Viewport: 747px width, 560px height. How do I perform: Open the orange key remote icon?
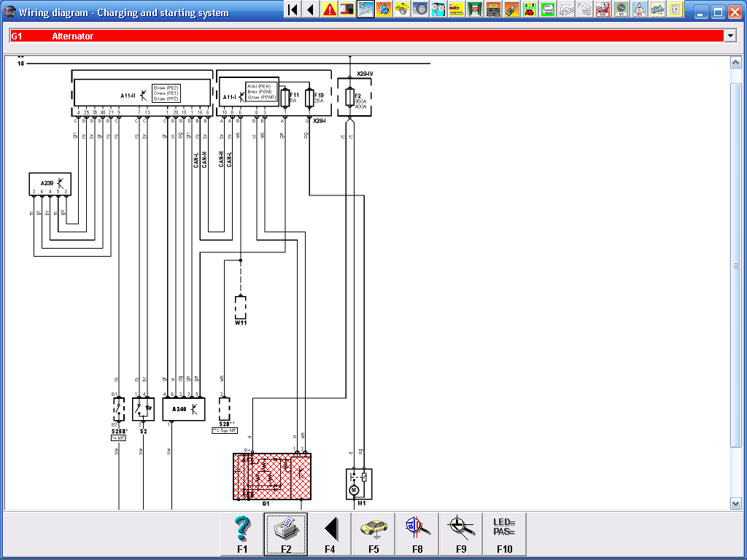(x=511, y=9)
